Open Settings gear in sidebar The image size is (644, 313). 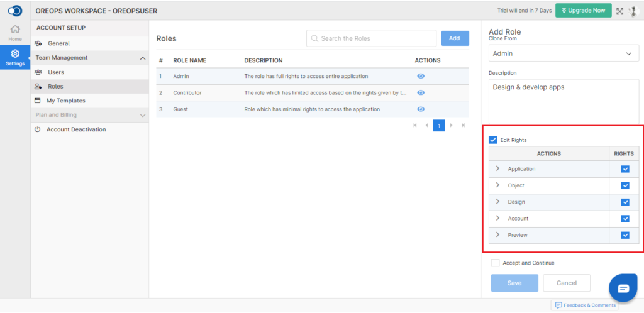[15, 57]
